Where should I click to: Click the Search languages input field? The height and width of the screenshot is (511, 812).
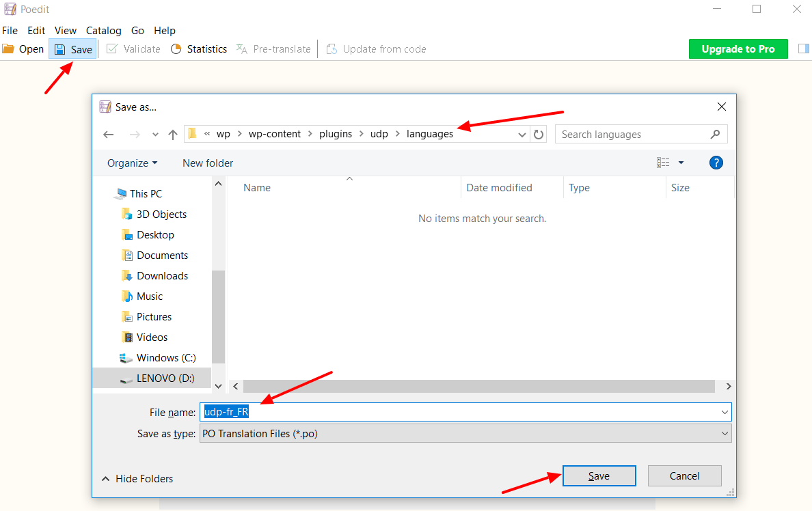(x=632, y=135)
